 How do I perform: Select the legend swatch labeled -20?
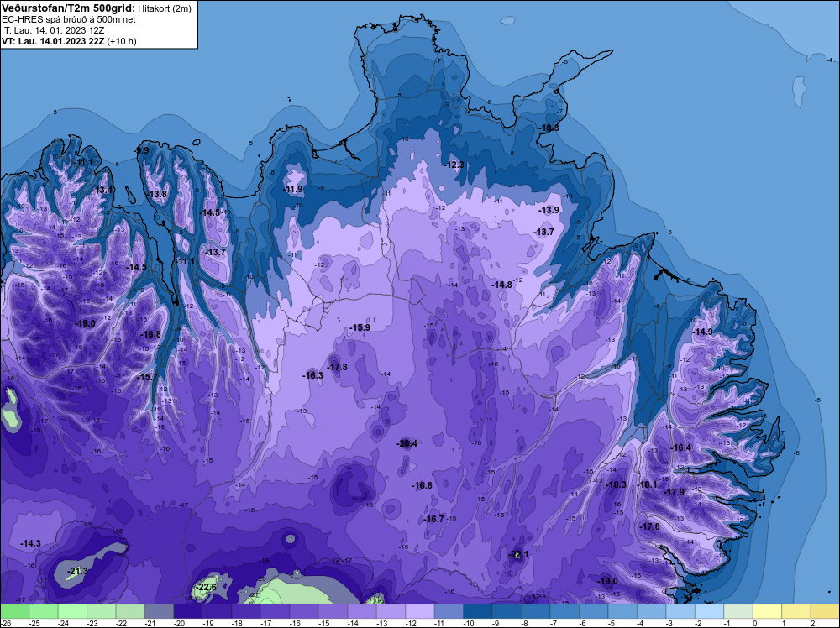(x=188, y=611)
